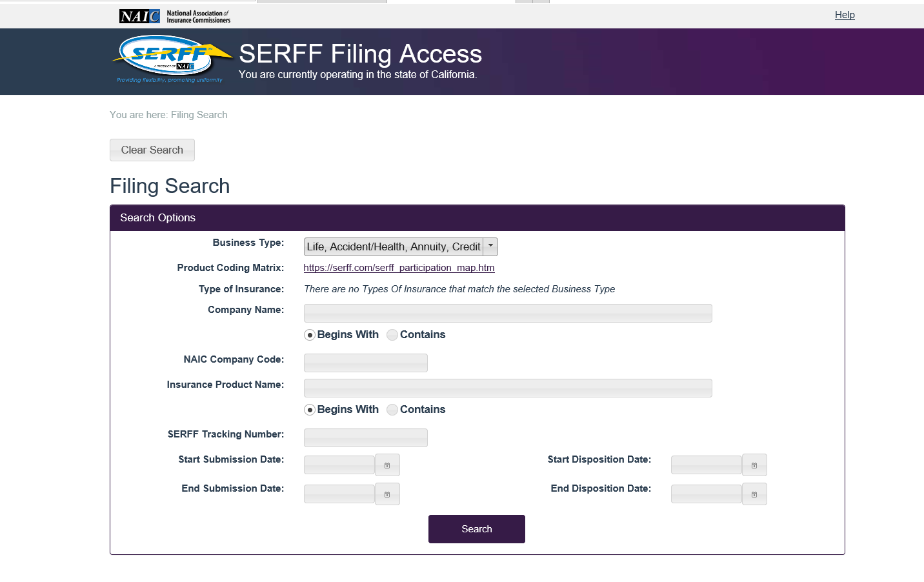Click the Start Disposition Date input
The image size is (924, 582).
click(x=707, y=465)
